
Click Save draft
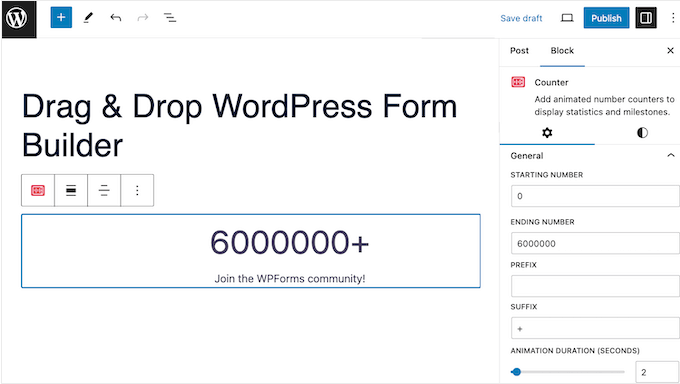click(521, 18)
